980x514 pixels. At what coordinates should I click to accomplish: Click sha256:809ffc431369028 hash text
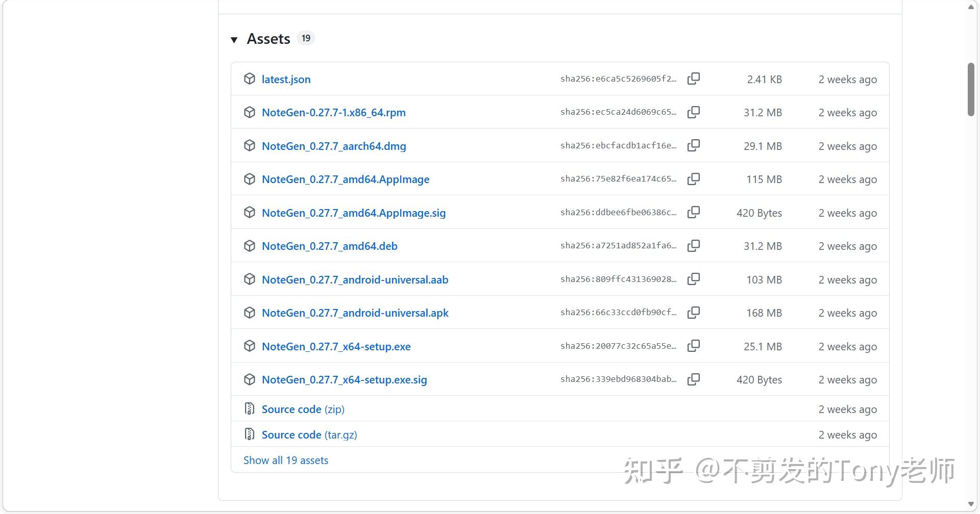(x=619, y=279)
